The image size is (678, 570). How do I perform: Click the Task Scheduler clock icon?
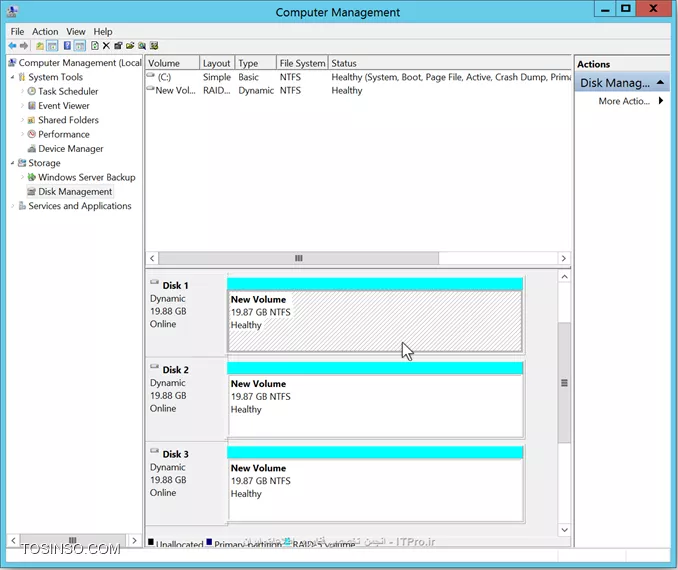point(32,91)
